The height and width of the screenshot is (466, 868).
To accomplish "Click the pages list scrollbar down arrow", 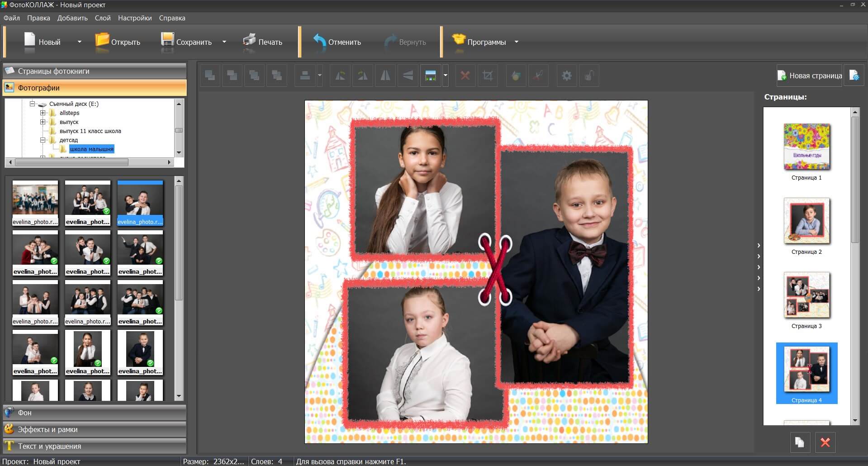I will [855, 420].
